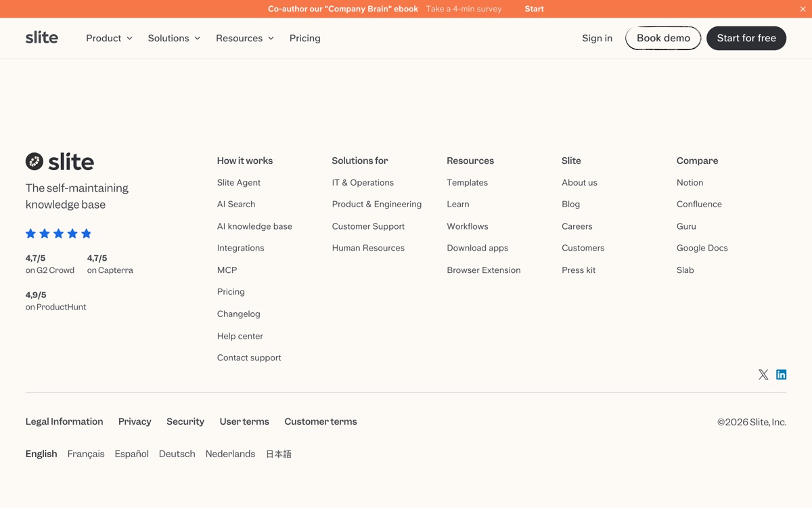Screen dimensions: 812x508
Task: Open Slite's X (Twitter) profile icon
Action: 763,375
